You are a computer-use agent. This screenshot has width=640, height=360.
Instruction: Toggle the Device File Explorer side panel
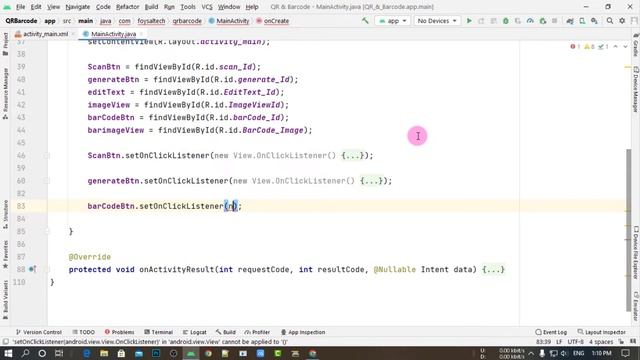[x=636, y=253]
